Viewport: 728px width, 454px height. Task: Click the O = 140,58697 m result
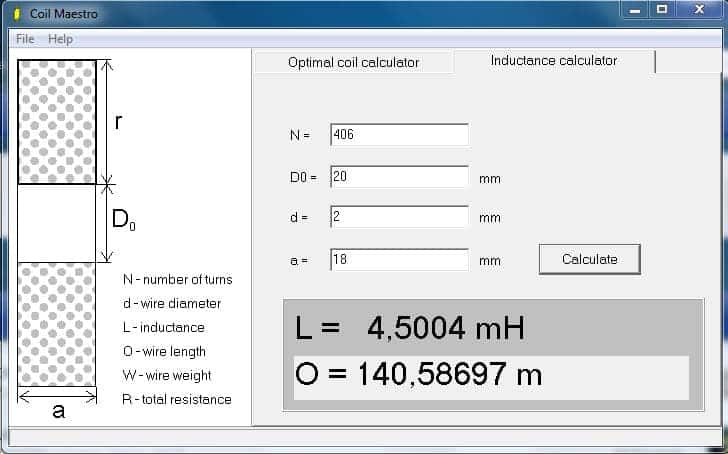(418, 374)
